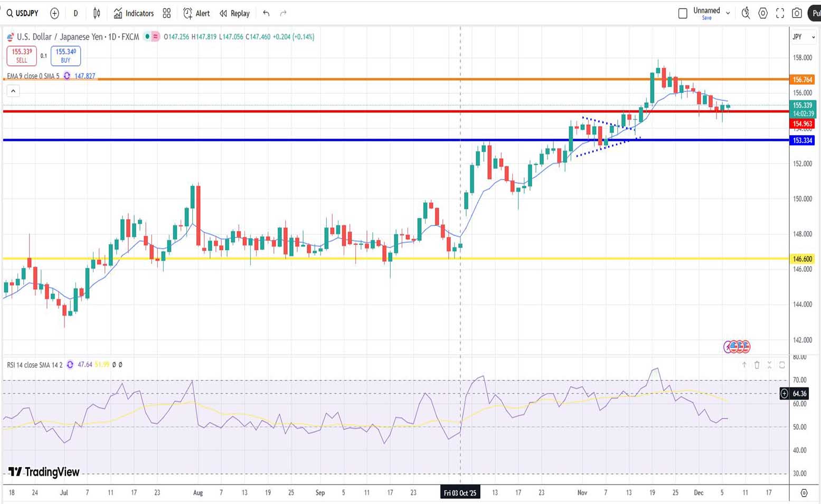
Task: Add a symbol to compare with plus icon
Action: [x=54, y=13]
